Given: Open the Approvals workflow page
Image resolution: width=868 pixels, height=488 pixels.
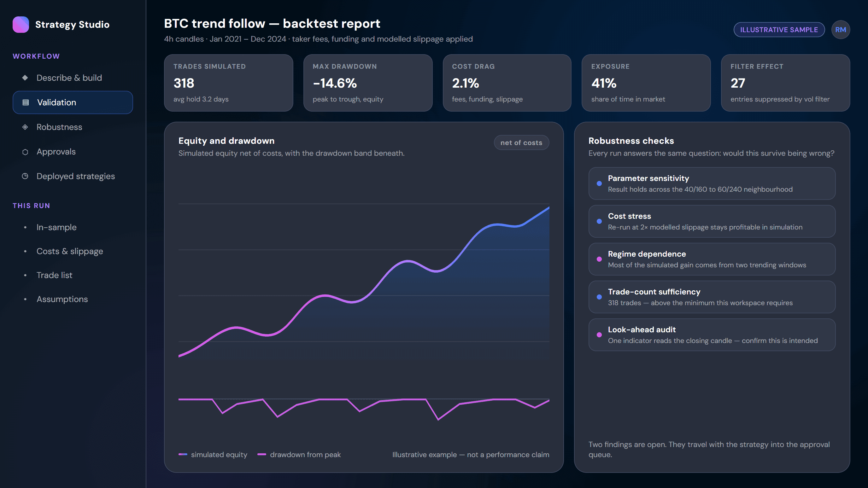Looking at the screenshot, I should pyautogui.click(x=73, y=152).
